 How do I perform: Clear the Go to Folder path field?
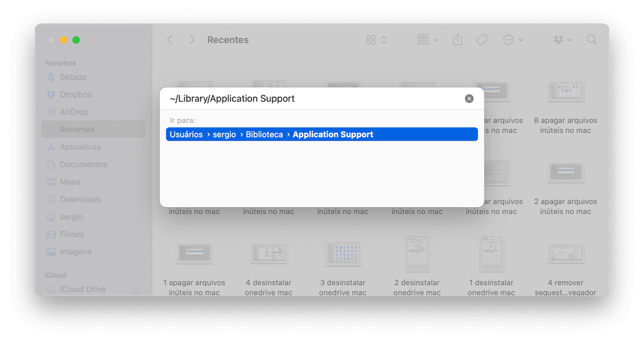[469, 98]
